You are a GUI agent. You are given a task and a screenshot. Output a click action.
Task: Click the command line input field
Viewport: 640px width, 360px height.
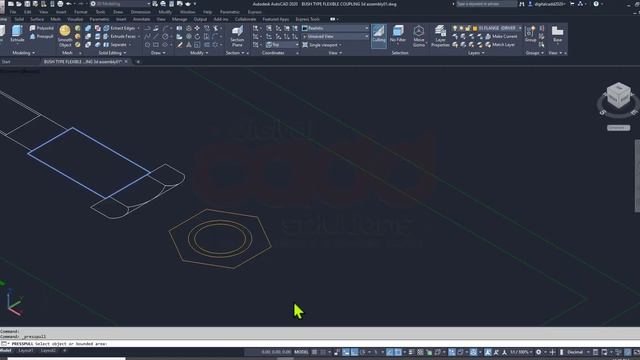[x=320, y=344]
